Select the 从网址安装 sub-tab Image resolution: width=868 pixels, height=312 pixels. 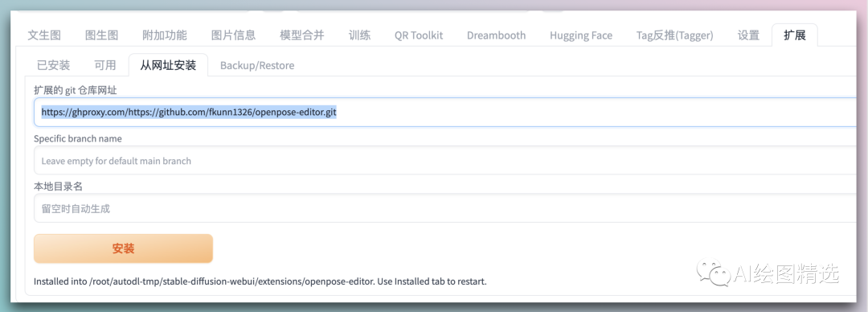click(x=168, y=65)
